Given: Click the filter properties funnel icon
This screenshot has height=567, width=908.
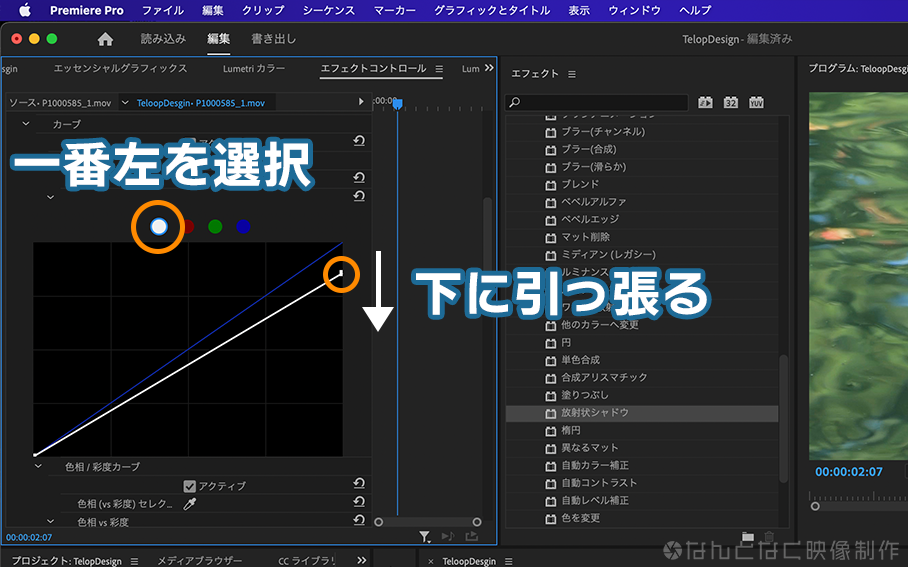Looking at the screenshot, I should (424, 537).
